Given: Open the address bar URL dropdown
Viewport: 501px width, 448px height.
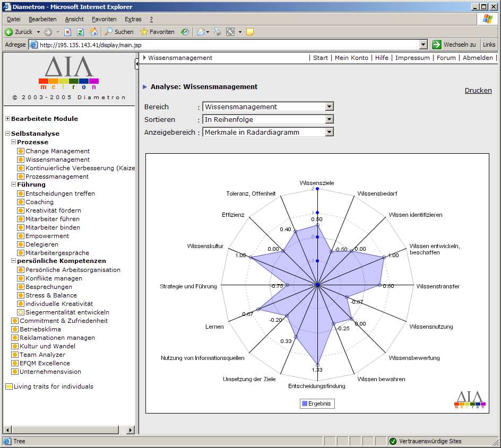Looking at the screenshot, I should (424, 45).
